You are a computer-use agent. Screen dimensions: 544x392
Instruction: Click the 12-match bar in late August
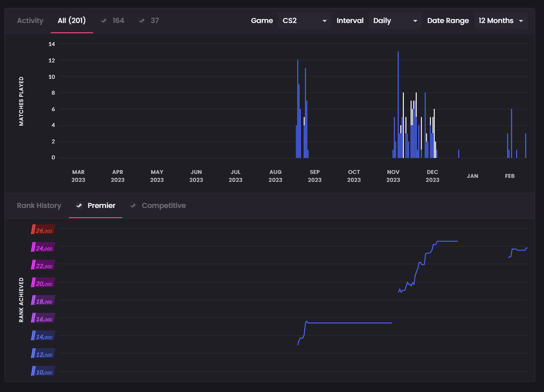point(298,109)
